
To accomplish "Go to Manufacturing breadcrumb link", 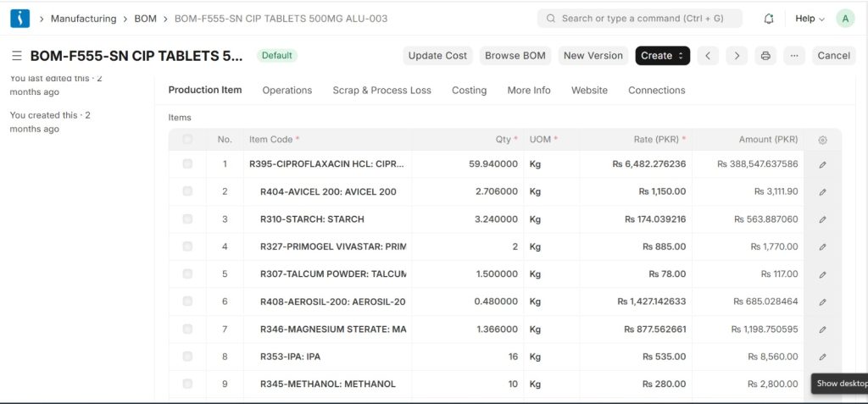I will (x=84, y=19).
